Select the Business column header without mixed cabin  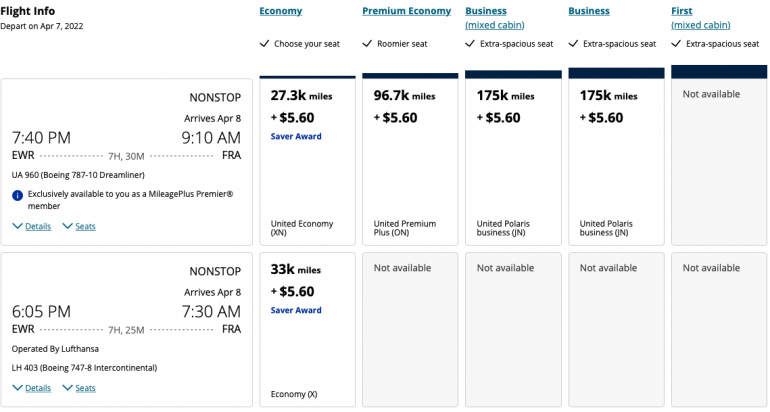tap(589, 11)
